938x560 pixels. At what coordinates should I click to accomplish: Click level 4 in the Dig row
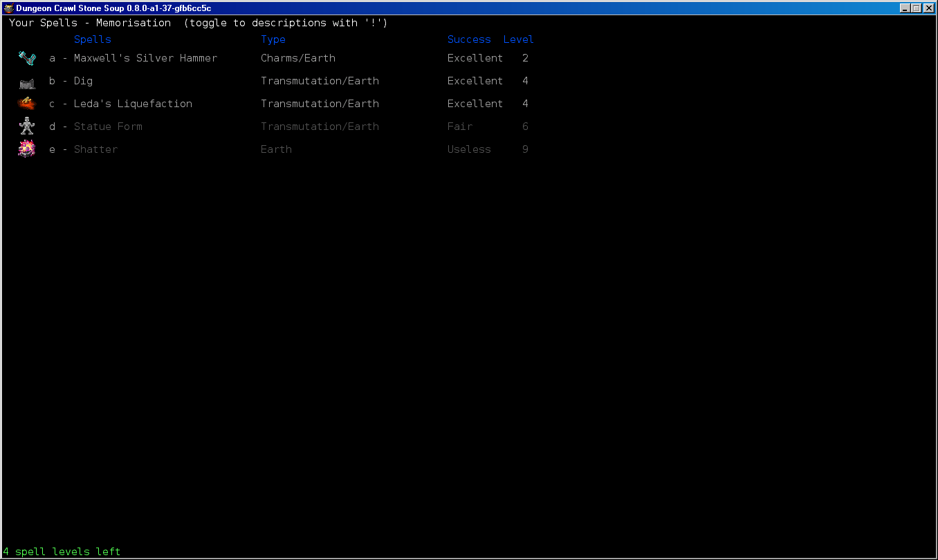pyautogui.click(x=526, y=81)
